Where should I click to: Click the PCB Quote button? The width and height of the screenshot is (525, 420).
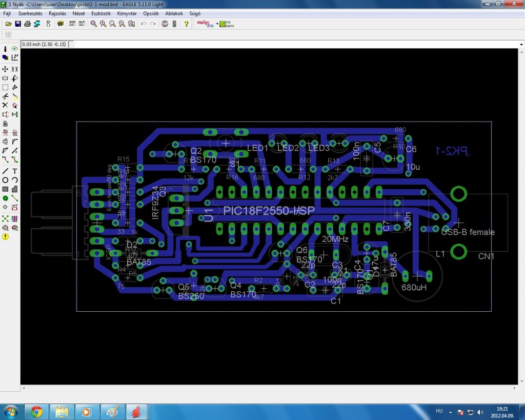point(227,24)
